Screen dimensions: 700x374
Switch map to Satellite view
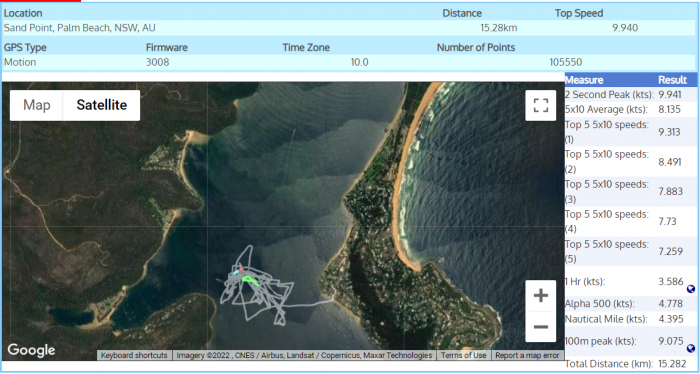[102, 105]
